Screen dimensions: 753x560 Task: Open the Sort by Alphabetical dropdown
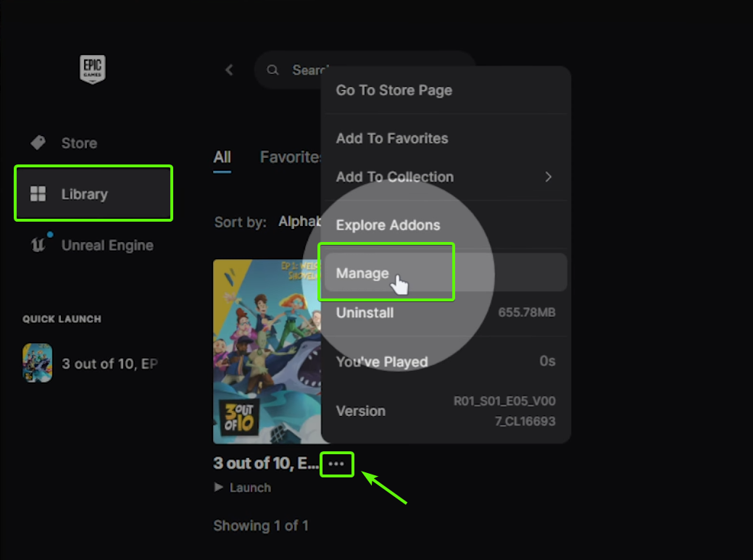[299, 221]
